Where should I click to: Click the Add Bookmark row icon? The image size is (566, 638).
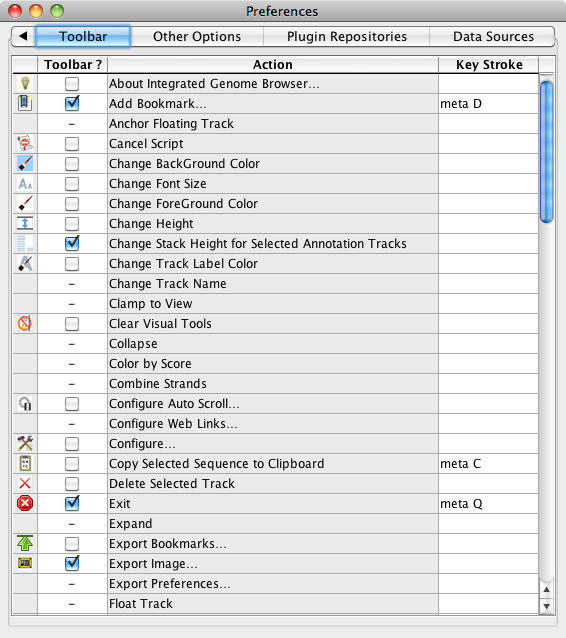pyautogui.click(x=25, y=103)
